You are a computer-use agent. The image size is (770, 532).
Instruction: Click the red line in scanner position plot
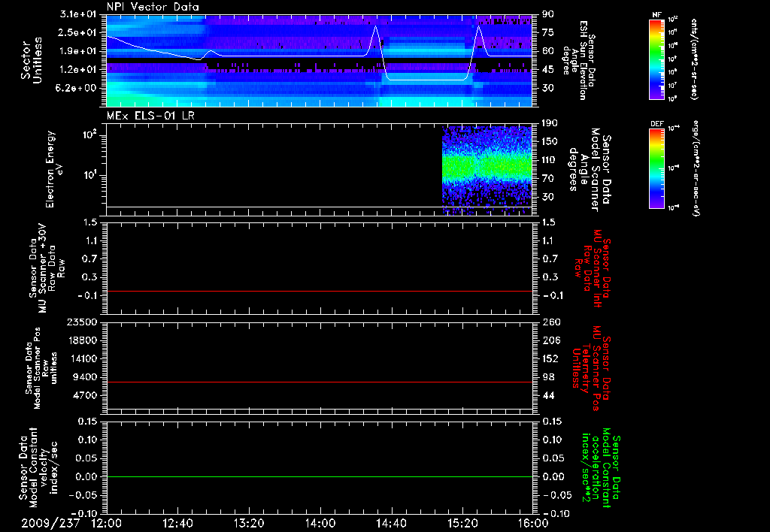[319, 382]
